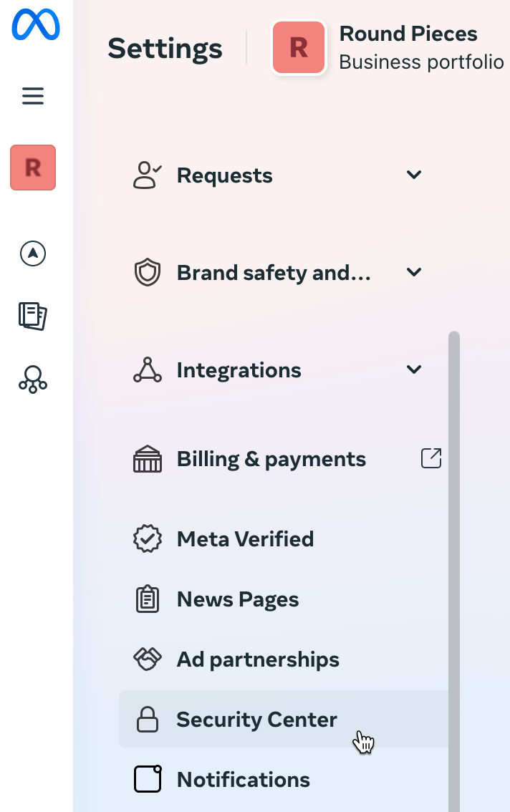Image resolution: width=510 pixels, height=812 pixels.
Task: Click the people network icon in left rail
Action: [x=32, y=380]
